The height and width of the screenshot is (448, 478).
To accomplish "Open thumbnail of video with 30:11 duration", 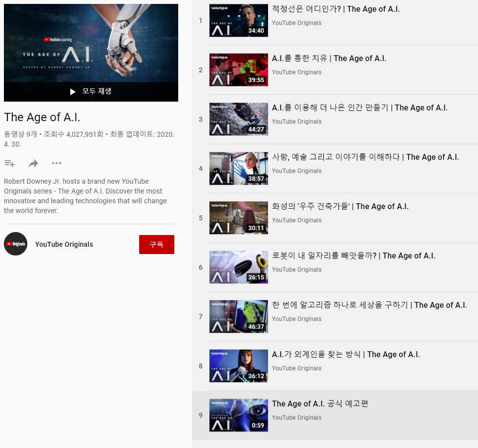I will click(x=239, y=218).
